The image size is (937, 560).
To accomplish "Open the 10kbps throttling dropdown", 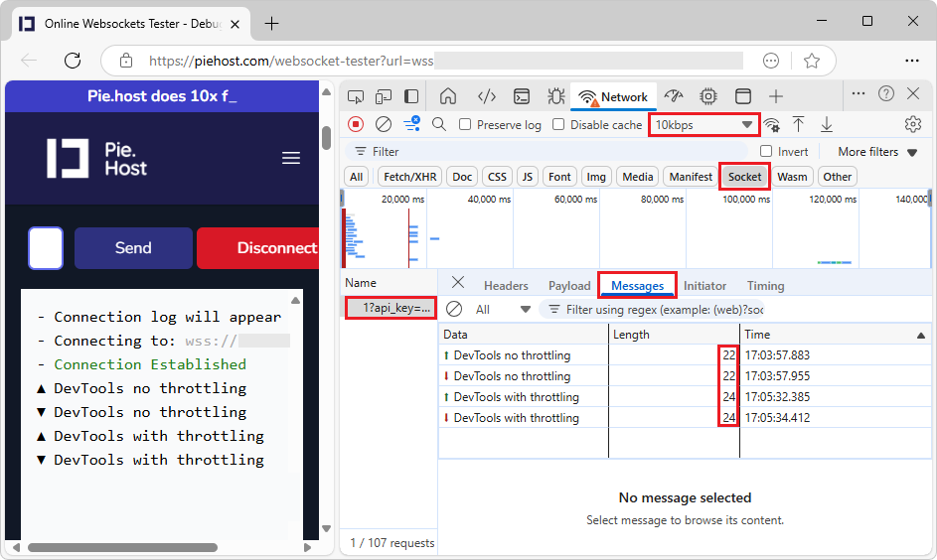I will click(x=703, y=124).
